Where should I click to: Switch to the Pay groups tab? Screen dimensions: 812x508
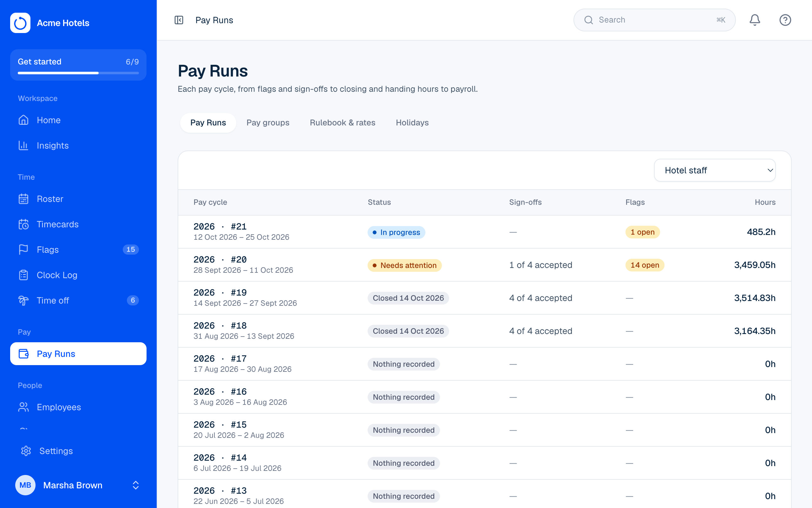tap(268, 123)
